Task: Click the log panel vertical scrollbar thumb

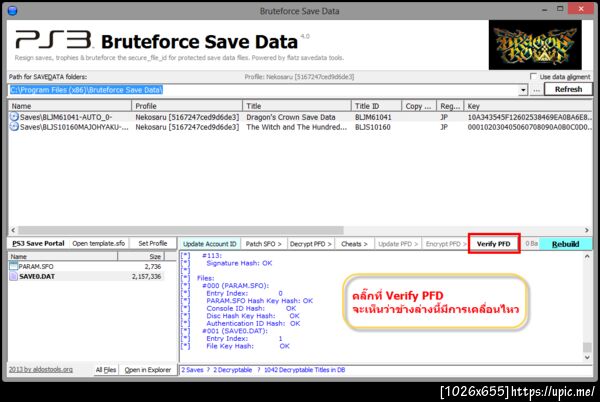Action: click(587, 347)
